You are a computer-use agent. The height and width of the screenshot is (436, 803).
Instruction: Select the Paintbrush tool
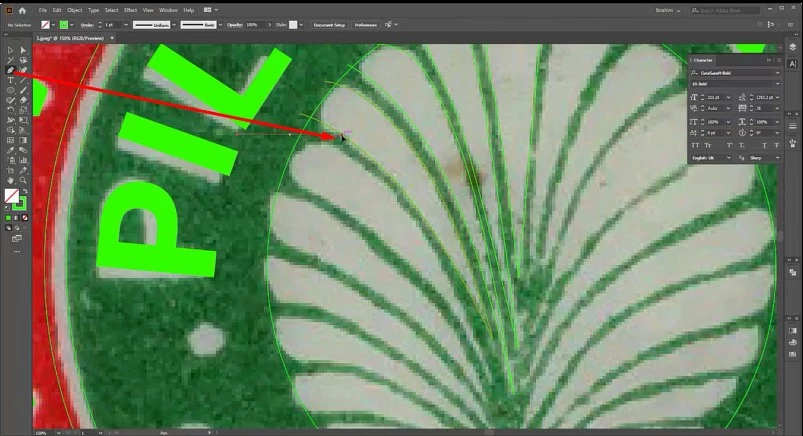tap(23, 90)
